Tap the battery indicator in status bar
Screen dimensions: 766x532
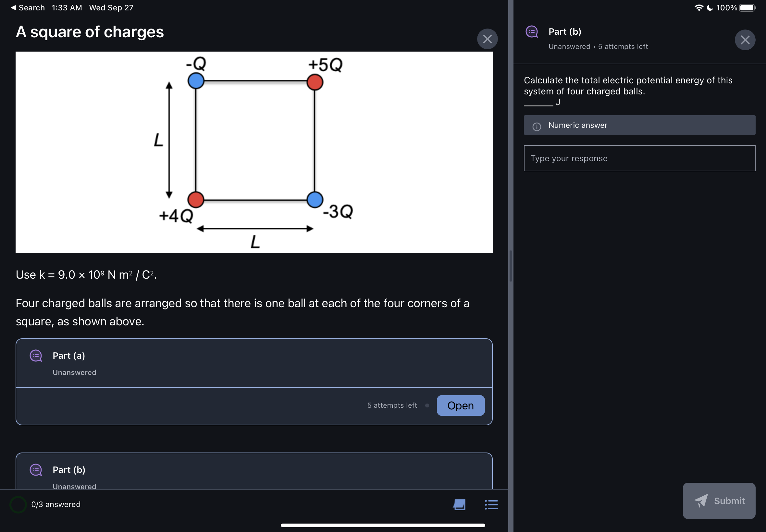pos(747,8)
